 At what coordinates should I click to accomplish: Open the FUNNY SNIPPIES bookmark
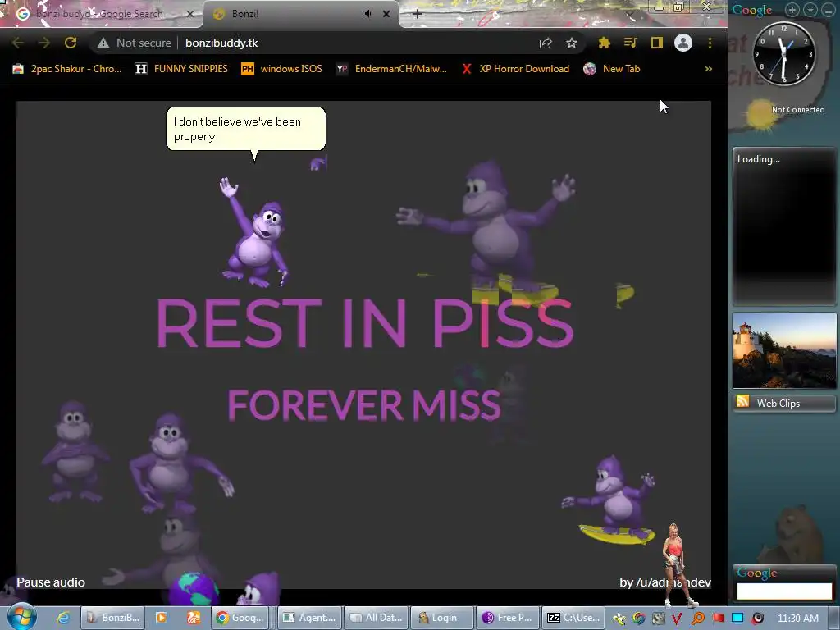[x=181, y=69]
